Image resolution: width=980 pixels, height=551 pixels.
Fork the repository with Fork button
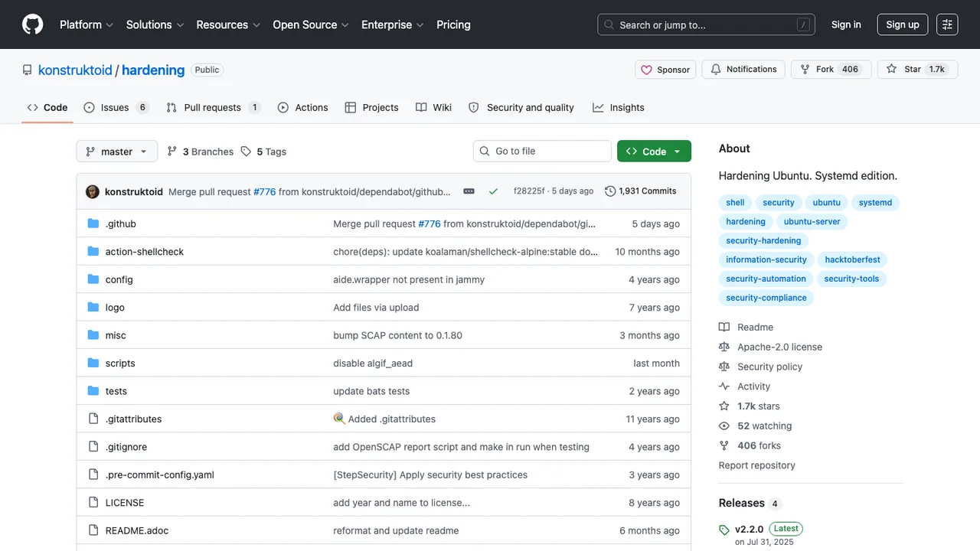[x=831, y=70]
